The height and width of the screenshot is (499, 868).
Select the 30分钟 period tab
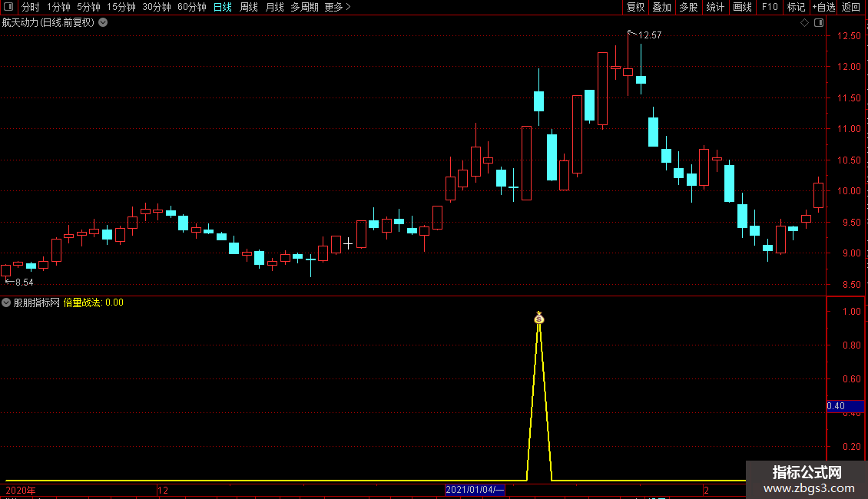pos(157,7)
